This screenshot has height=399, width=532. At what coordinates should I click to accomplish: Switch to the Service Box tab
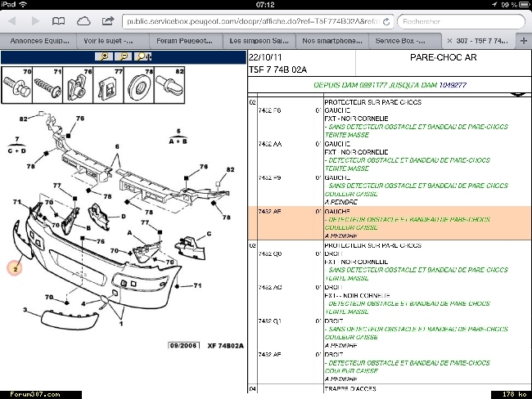[x=405, y=41]
